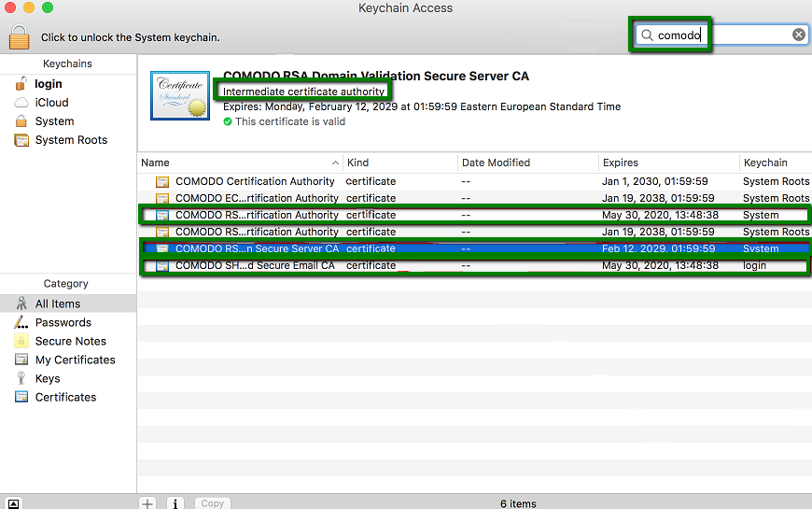Click the green zoom window button

coord(48,7)
